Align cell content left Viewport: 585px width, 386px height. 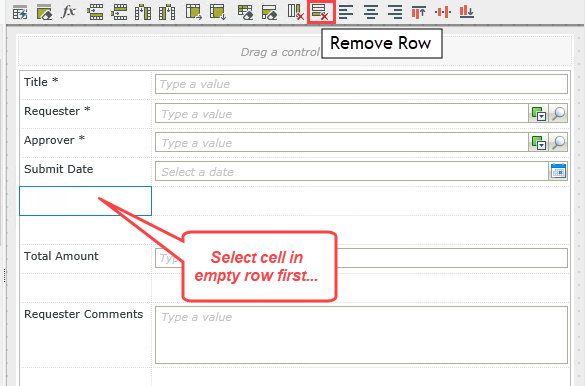tap(346, 12)
